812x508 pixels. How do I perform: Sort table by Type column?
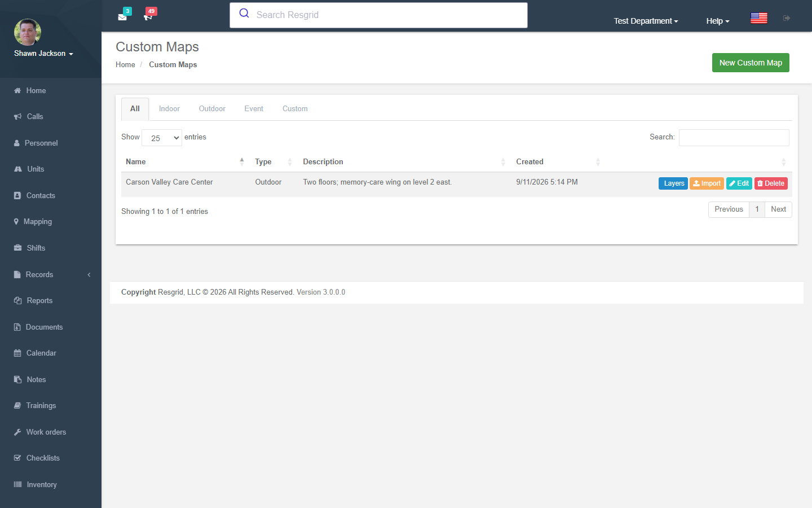click(x=274, y=162)
